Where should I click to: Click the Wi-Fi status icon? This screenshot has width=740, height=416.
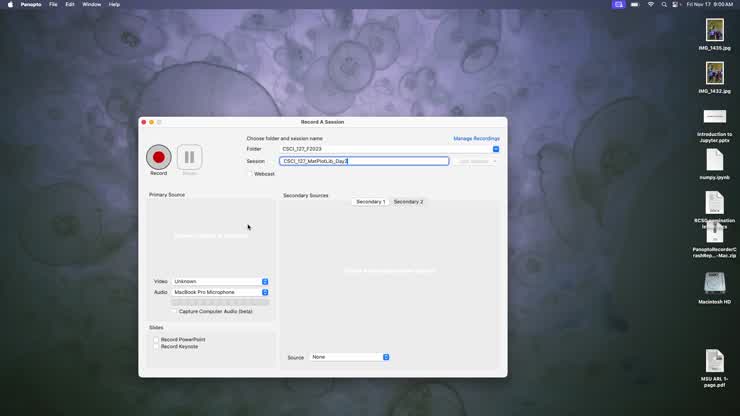(x=651, y=4)
